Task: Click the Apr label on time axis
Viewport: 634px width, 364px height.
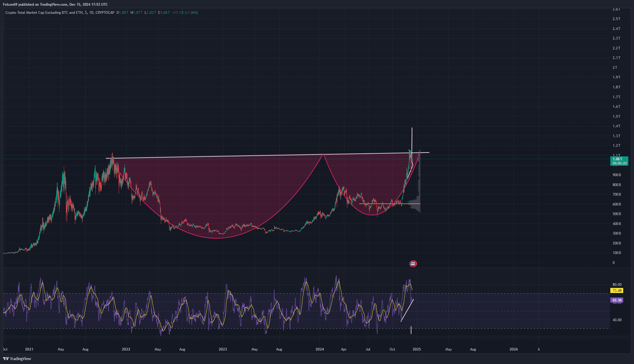Action: pos(344,349)
